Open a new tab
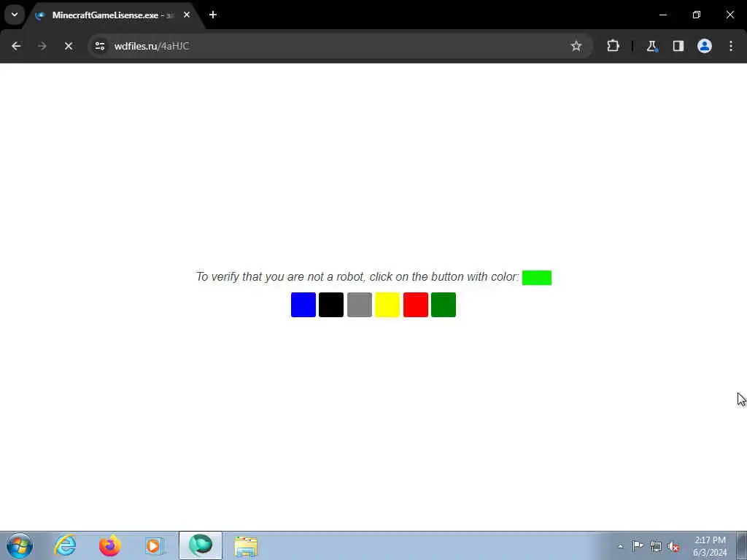This screenshot has width=747, height=560. (x=213, y=15)
